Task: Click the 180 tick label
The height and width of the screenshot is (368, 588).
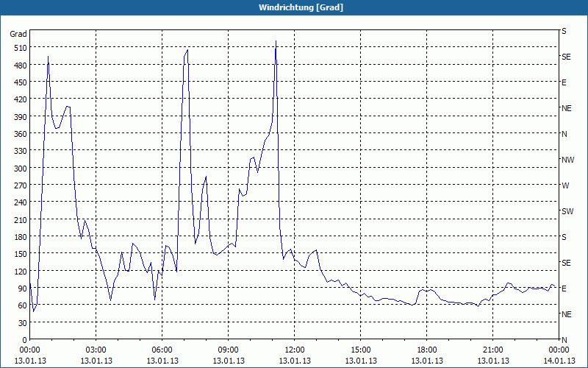Action: coord(21,237)
